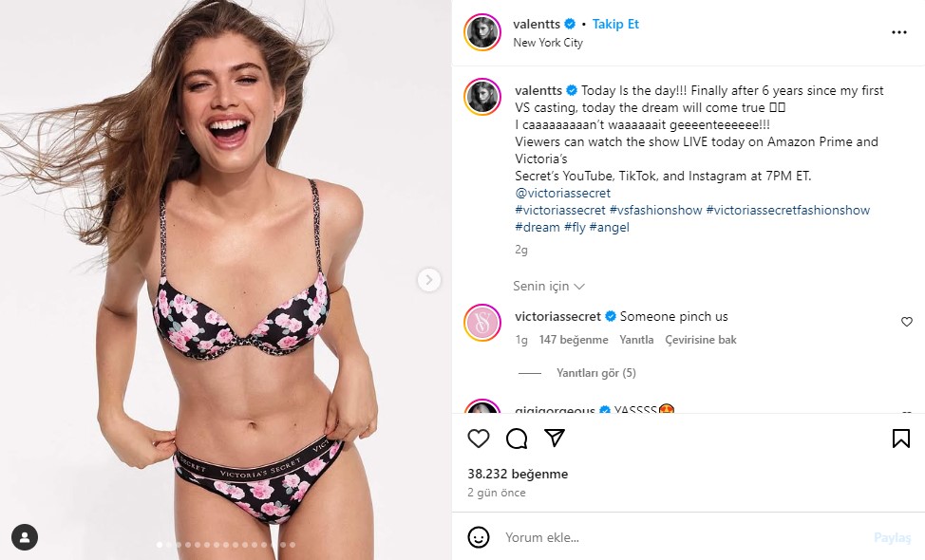This screenshot has width=925, height=560.
Task: Save post with the bookmark icon
Action: click(x=901, y=438)
